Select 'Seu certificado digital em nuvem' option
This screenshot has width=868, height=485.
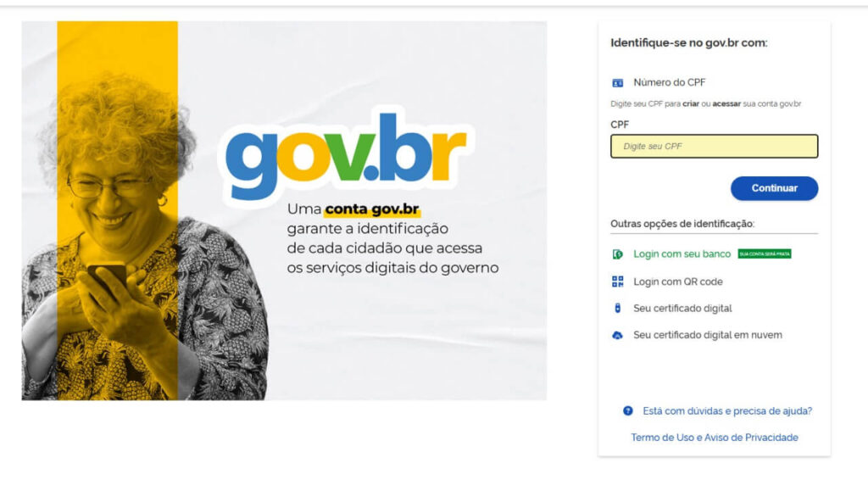point(708,335)
